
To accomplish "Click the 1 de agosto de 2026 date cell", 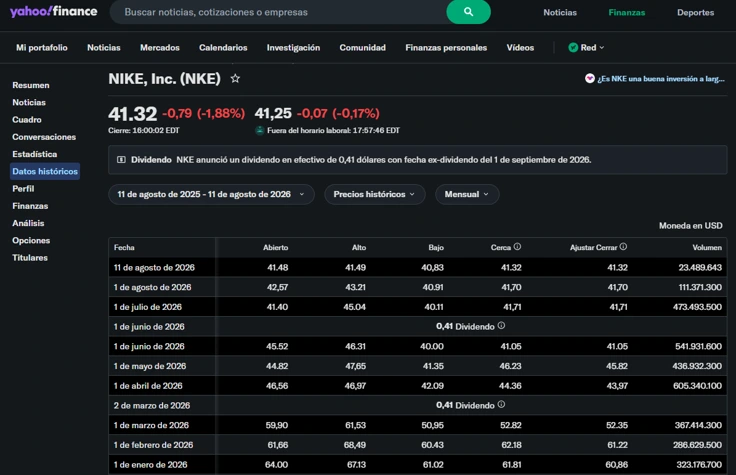I will (x=153, y=287).
